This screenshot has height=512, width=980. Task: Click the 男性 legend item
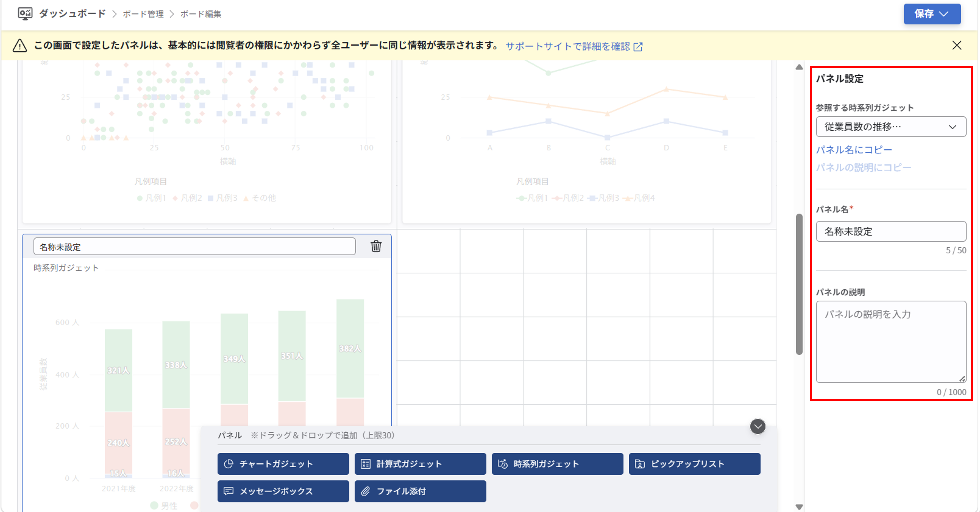point(164,506)
